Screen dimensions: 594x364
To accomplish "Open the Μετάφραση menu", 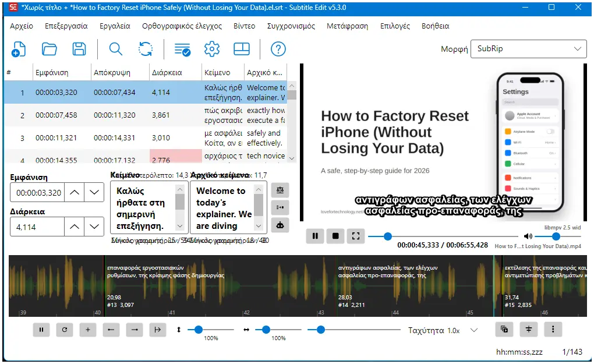I will pos(348,26).
